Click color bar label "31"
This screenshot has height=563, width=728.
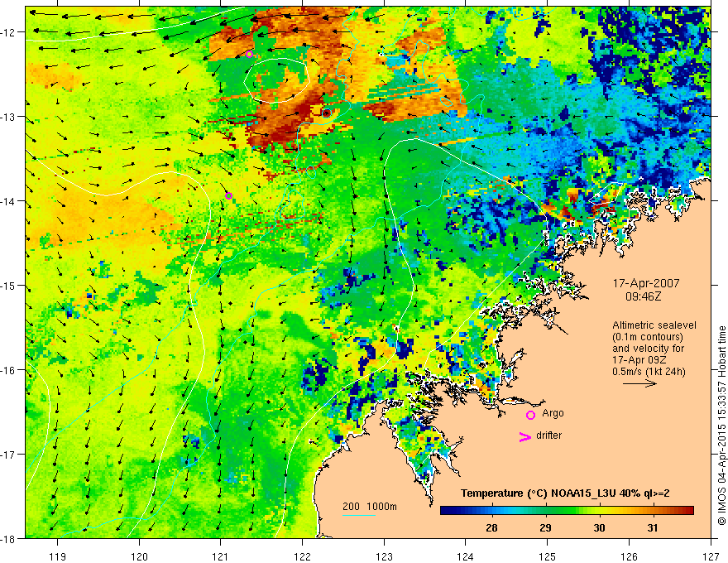coord(653,527)
